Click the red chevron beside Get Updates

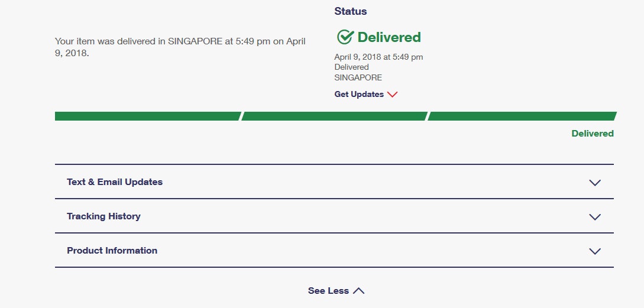pyautogui.click(x=392, y=95)
